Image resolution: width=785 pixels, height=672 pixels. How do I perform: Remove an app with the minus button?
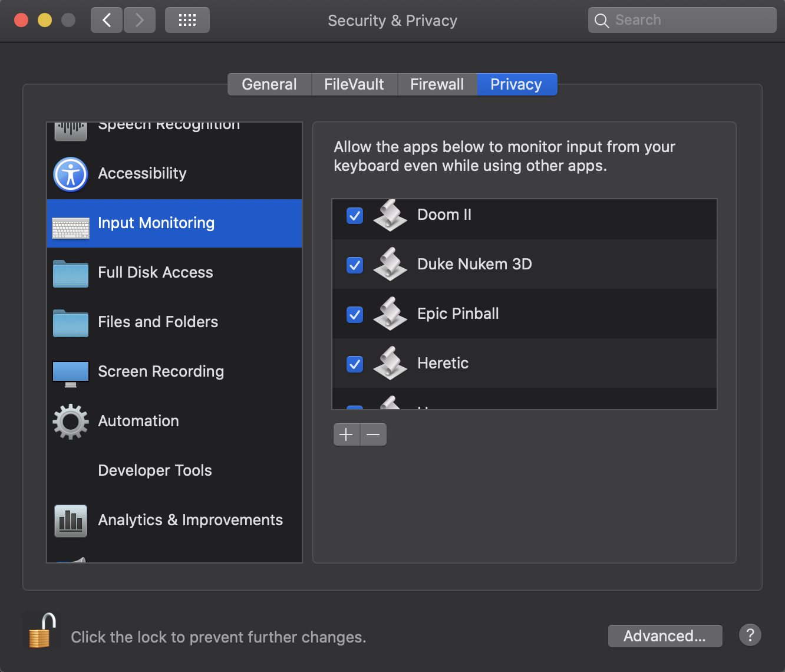click(373, 435)
